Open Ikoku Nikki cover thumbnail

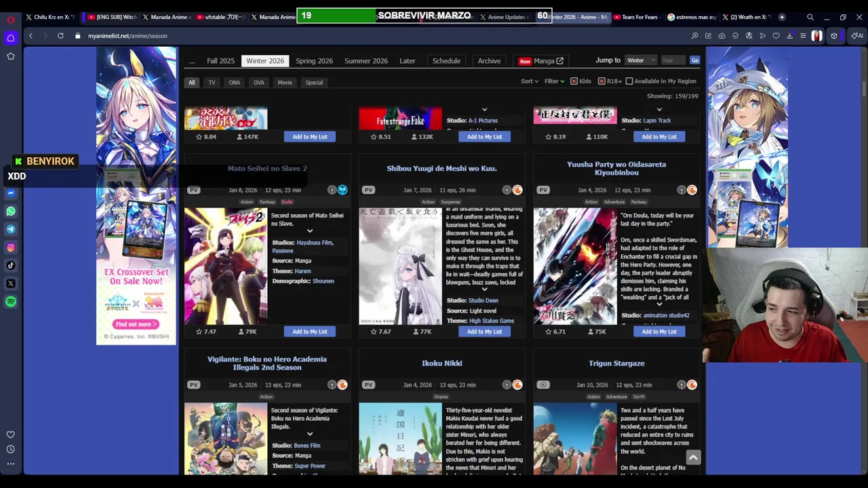point(400,439)
